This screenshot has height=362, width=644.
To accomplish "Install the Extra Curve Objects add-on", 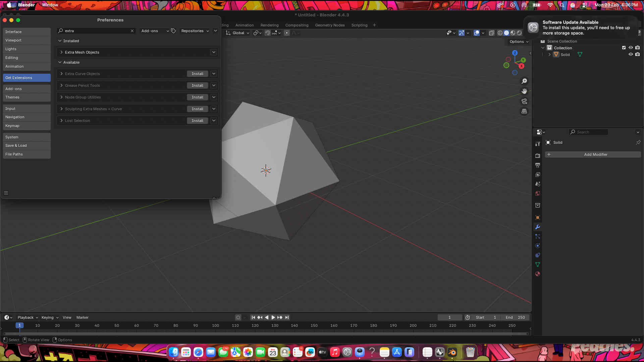I will pyautogui.click(x=197, y=74).
